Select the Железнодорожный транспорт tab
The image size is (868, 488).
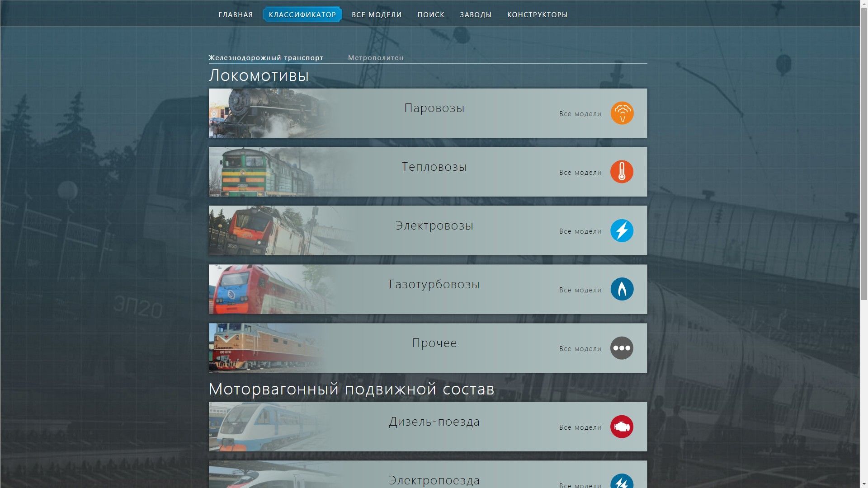coord(266,58)
